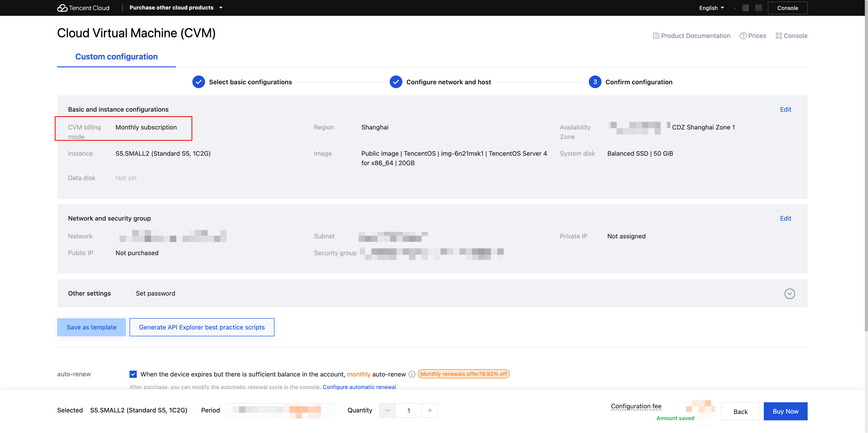Decrease quantity with minus button
Viewport: 868px width, 433px height.
coord(387,410)
